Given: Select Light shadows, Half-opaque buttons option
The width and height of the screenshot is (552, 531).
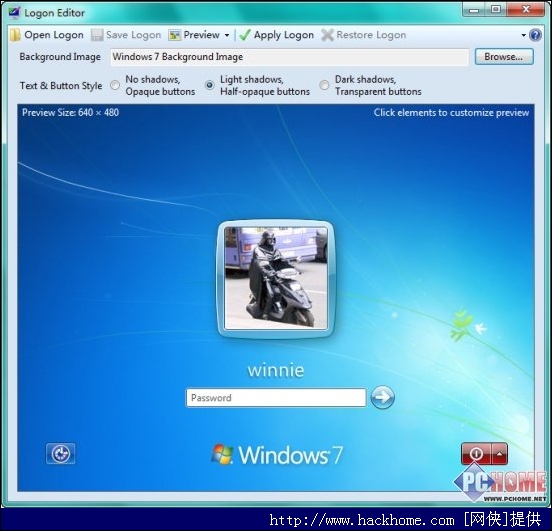Looking at the screenshot, I should tap(209, 85).
